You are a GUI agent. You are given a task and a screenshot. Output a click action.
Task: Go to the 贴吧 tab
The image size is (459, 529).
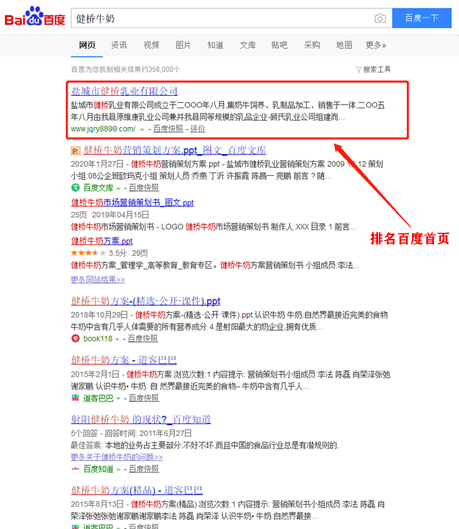280,45
